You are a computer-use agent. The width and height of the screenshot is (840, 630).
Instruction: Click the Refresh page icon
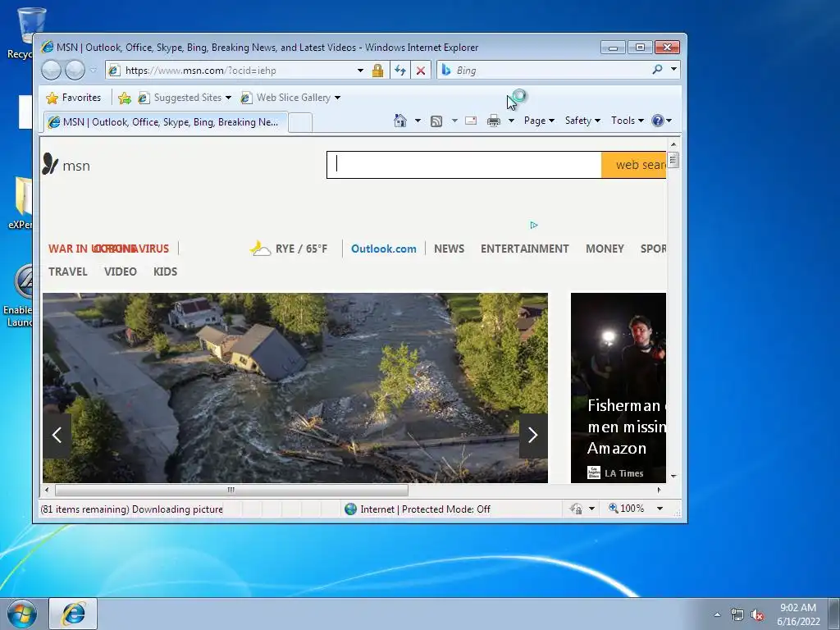pyautogui.click(x=400, y=71)
